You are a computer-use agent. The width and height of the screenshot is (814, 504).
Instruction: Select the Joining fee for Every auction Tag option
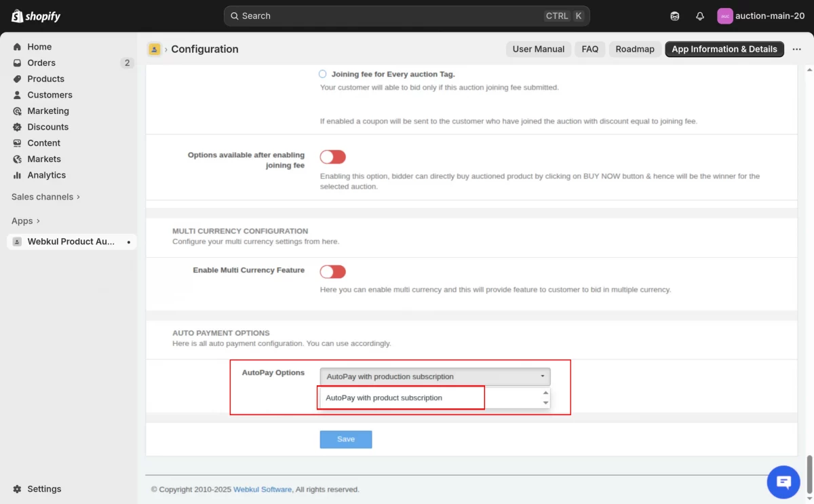(322, 74)
